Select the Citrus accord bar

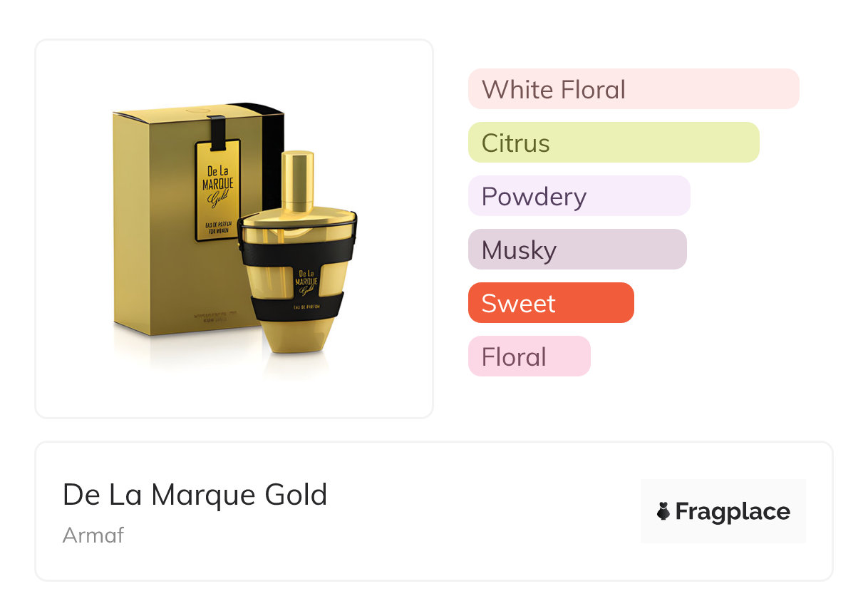[x=613, y=143]
